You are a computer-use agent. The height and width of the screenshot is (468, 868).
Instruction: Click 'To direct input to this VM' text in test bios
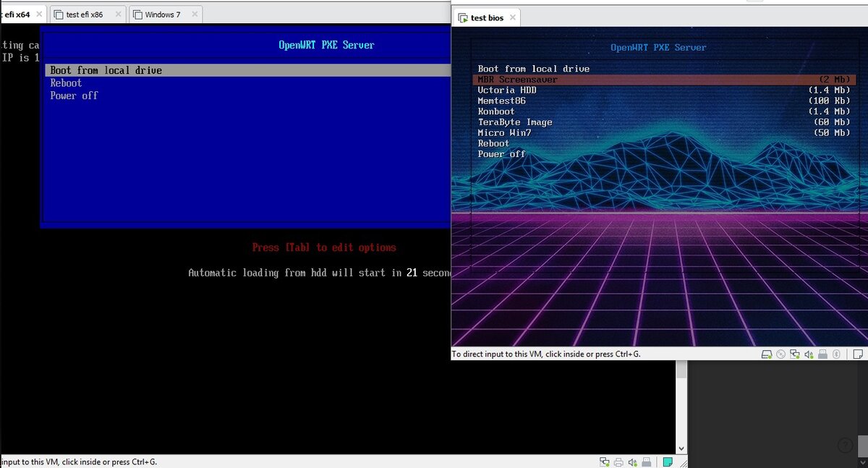pos(546,354)
